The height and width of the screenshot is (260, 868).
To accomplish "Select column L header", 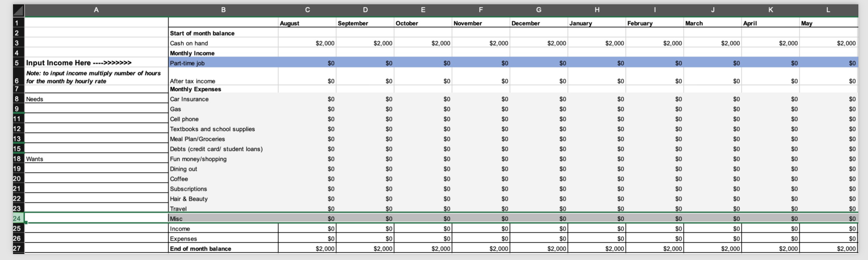I will click(829, 10).
